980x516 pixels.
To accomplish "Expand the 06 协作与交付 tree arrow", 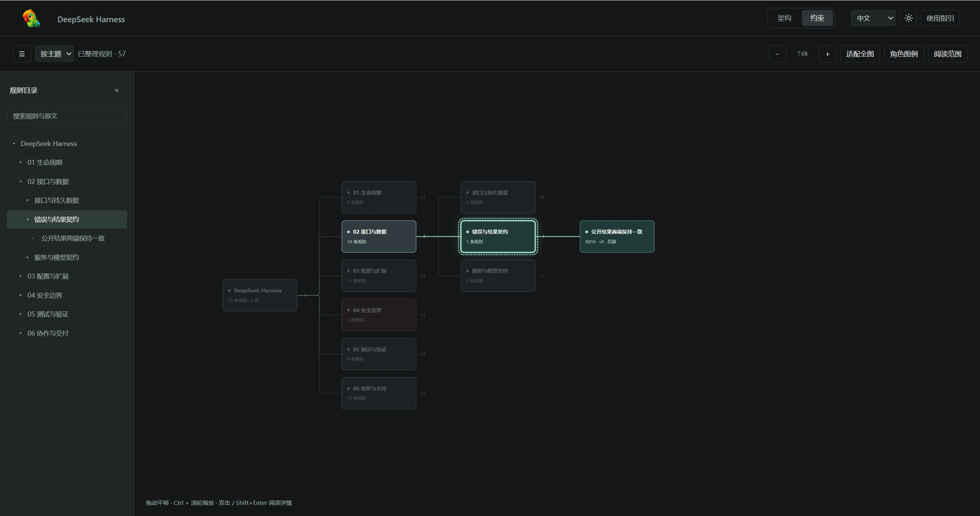I will pos(21,333).
